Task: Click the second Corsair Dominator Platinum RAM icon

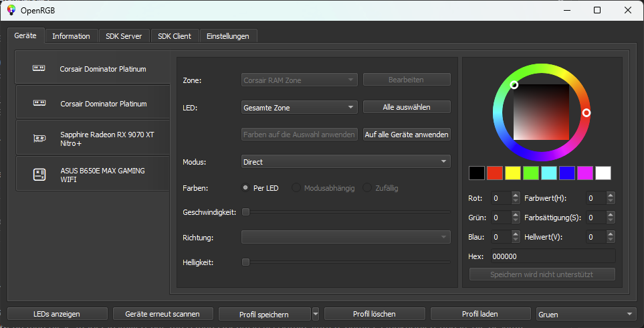Action: [39, 103]
